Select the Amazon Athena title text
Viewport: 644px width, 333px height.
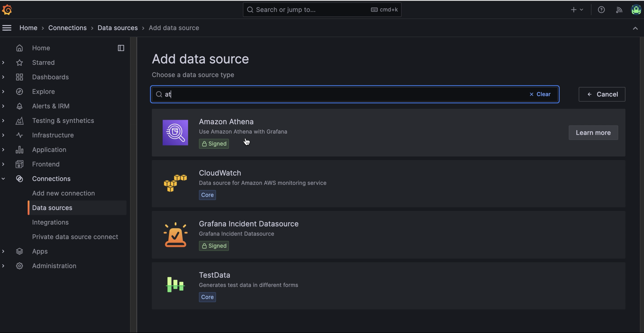226,122
